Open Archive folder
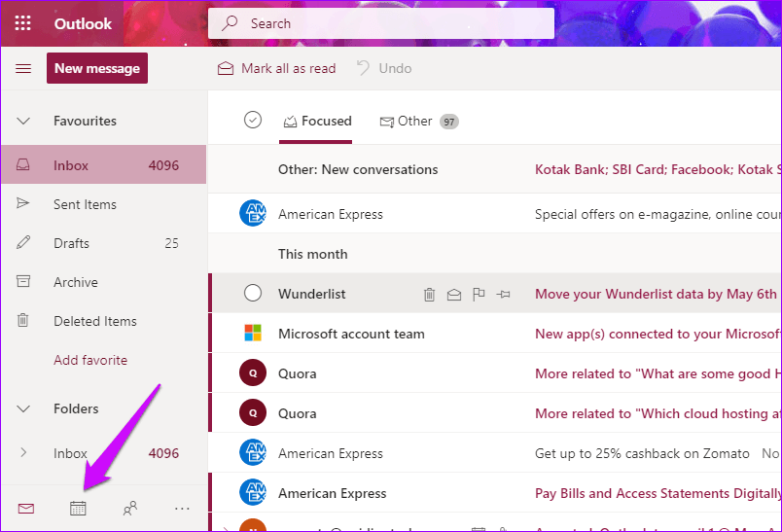The width and height of the screenshot is (782, 532). pyautogui.click(x=104, y=282)
